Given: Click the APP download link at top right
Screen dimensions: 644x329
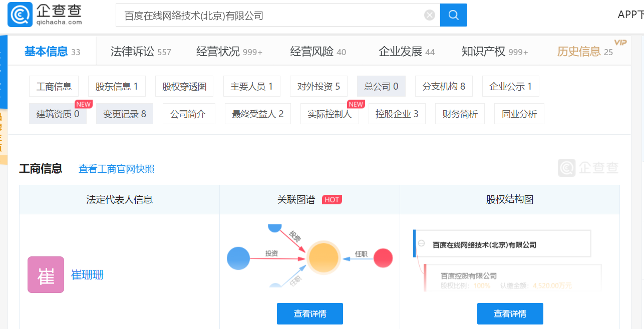Looking at the screenshot, I should (x=630, y=15).
